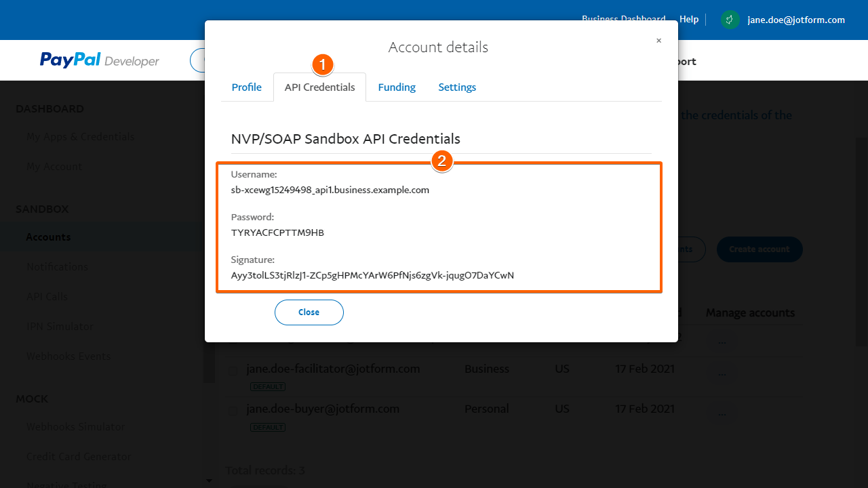Open the Settings tab
Screen dimensions: 868x488
(457, 87)
